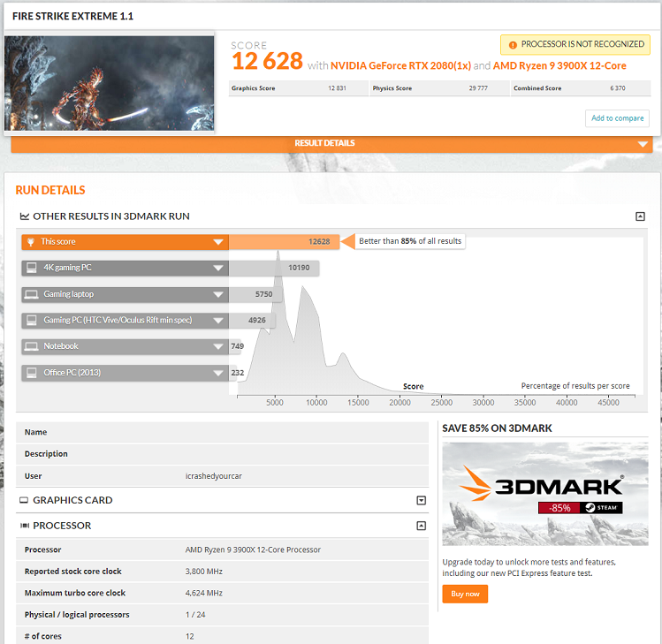Click the 12628 orange score bar
The height and width of the screenshot is (644, 662).
(x=284, y=242)
